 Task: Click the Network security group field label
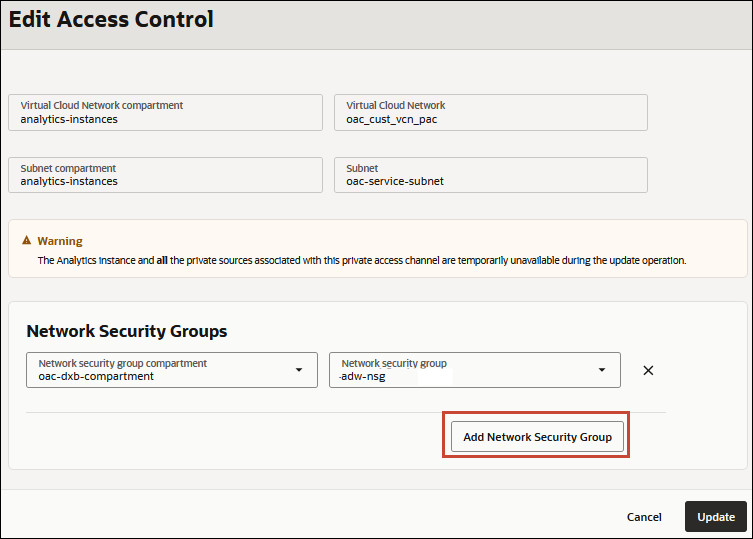(x=393, y=364)
